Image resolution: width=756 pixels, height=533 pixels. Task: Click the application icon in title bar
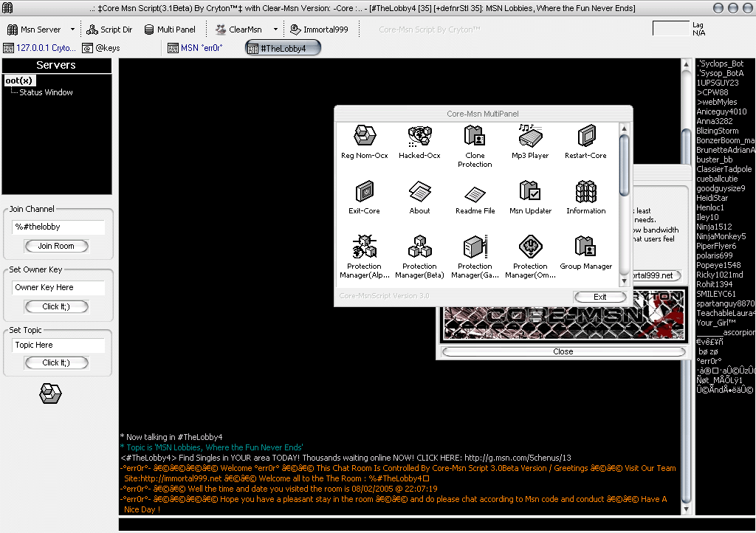point(7,7)
